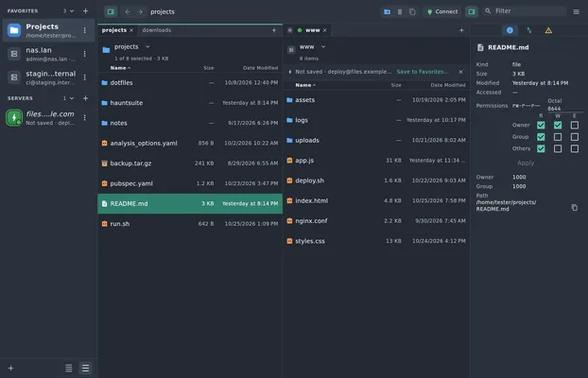Close the projects tab
The image size is (588, 378).
pos(131,30)
